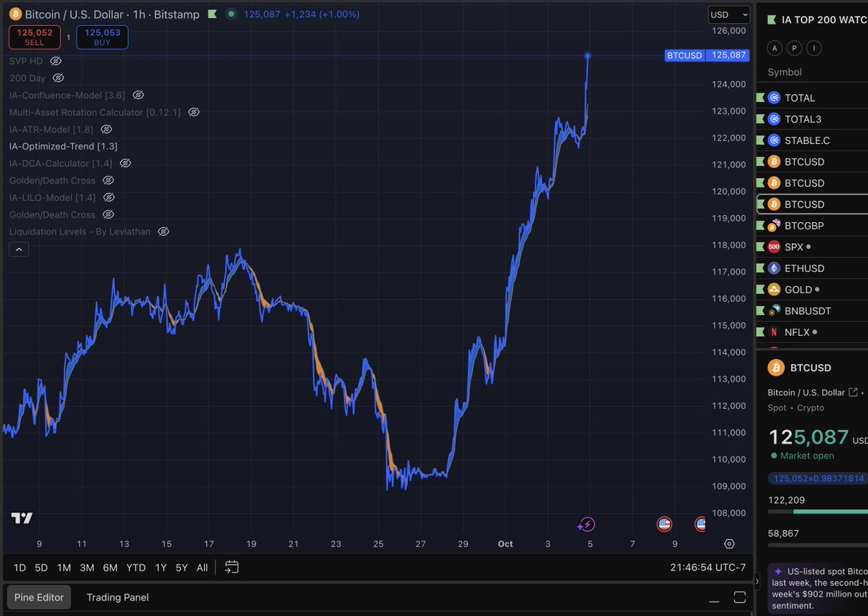Open the go-to-date calendar tool
Image resolution: width=868 pixels, height=616 pixels.
pos(231,568)
